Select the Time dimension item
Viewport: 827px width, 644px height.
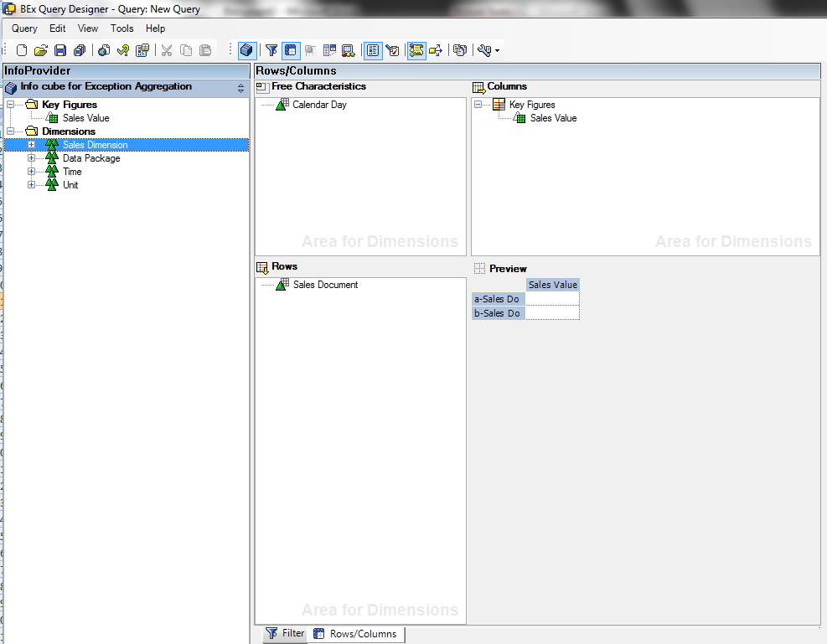[x=72, y=172]
